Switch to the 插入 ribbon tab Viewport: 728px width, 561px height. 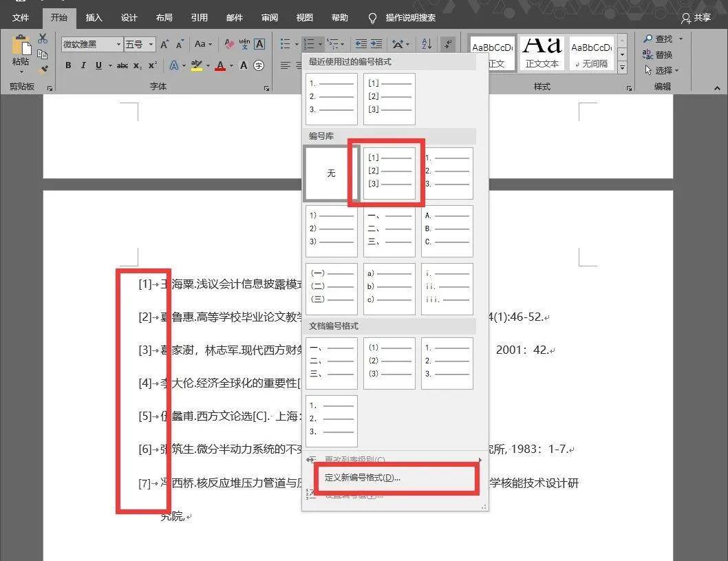[x=94, y=18]
